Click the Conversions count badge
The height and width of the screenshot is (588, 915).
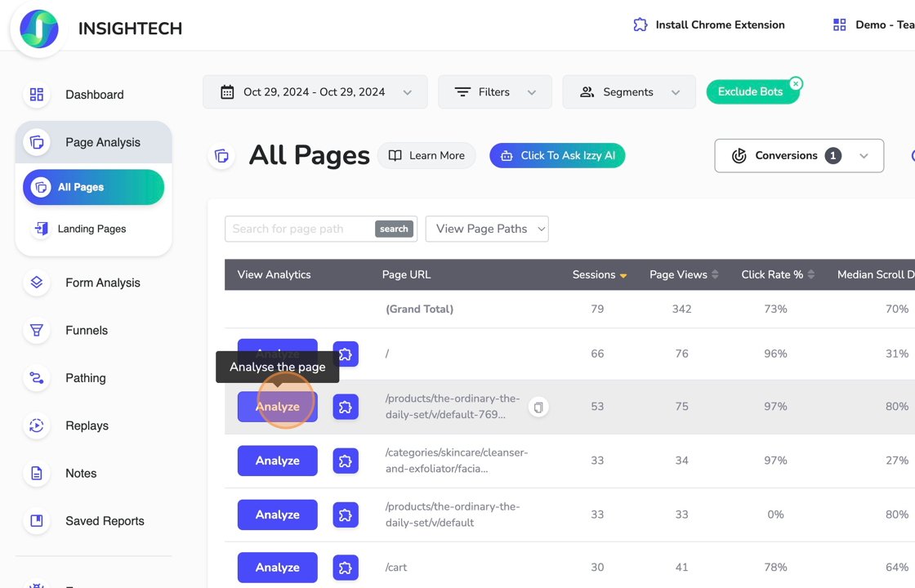click(x=832, y=156)
